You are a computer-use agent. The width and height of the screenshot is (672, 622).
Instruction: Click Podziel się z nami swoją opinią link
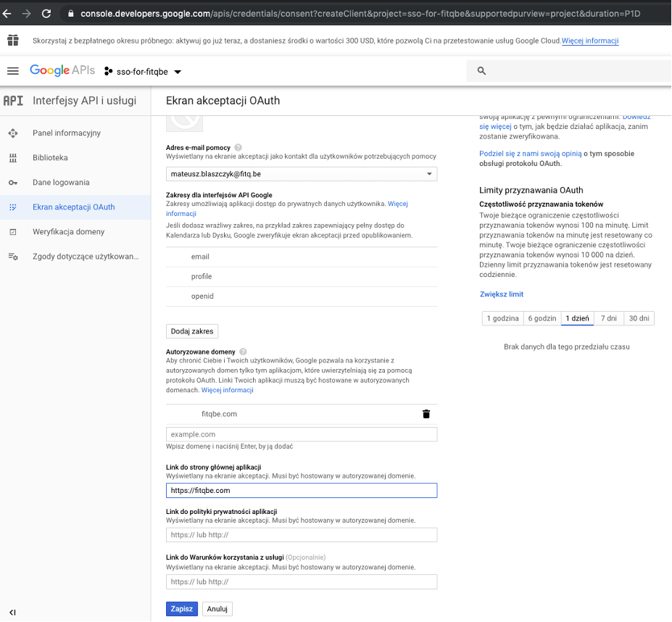tap(531, 154)
